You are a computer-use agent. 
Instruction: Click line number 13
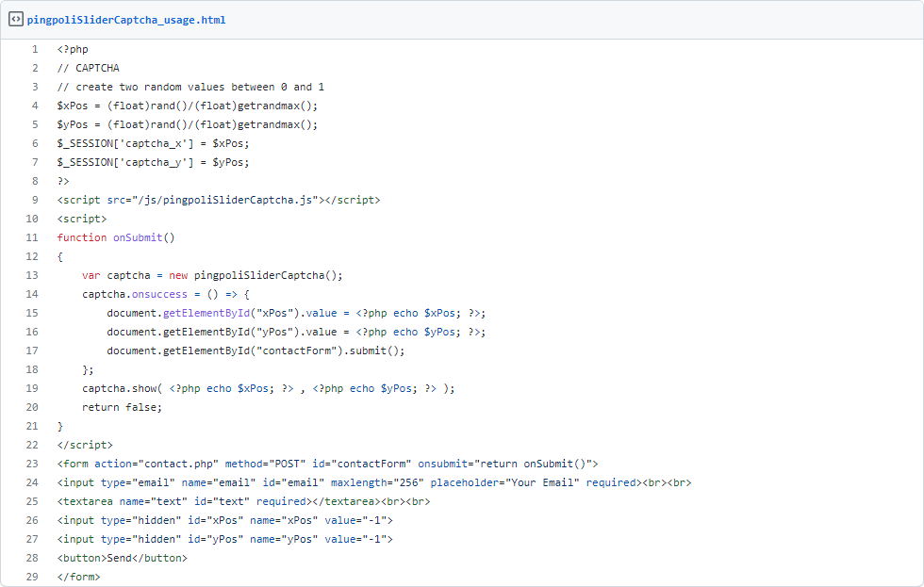coord(32,275)
